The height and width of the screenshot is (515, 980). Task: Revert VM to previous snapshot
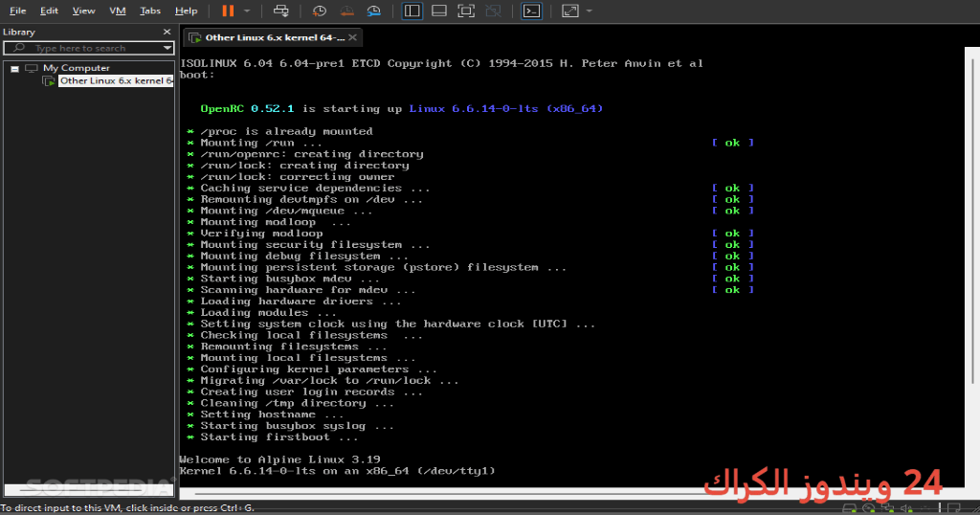click(346, 11)
